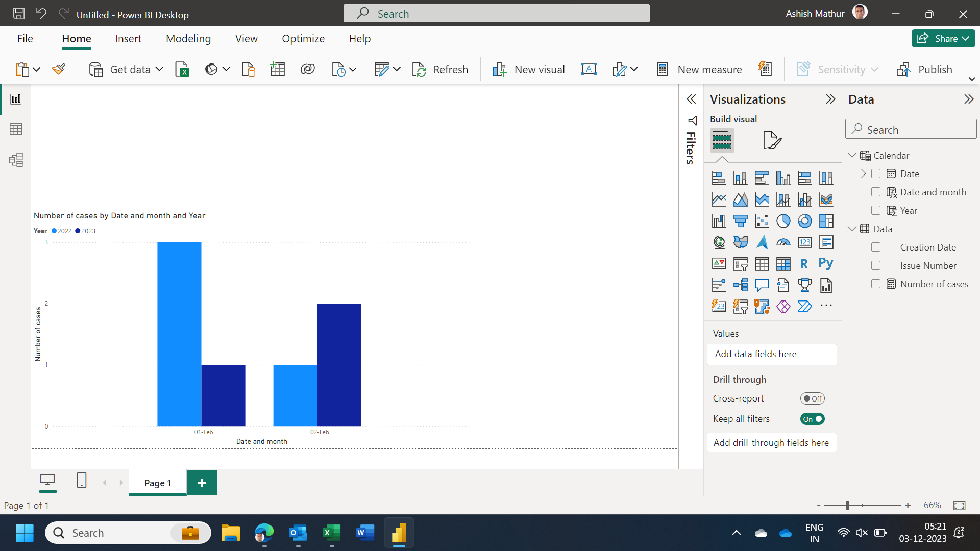The height and width of the screenshot is (551, 980).
Task: Select the gauge visualization icon
Action: click(x=783, y=242)
